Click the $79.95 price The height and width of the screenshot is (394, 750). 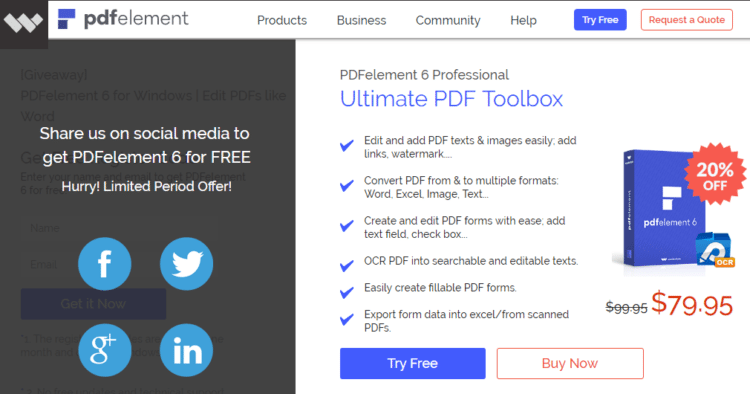[692, 304]
